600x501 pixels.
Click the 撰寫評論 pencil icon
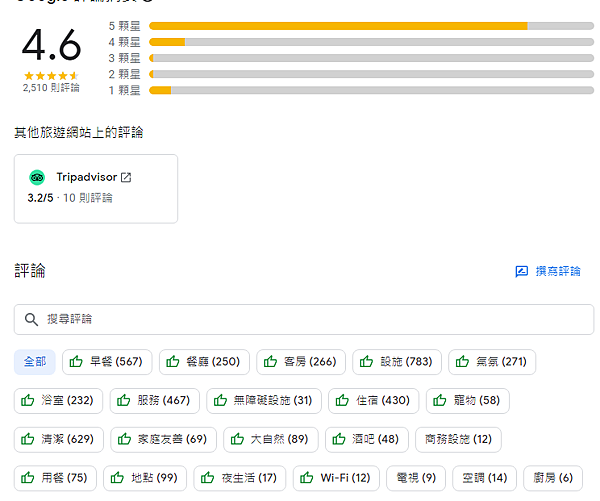pos(521,272)
